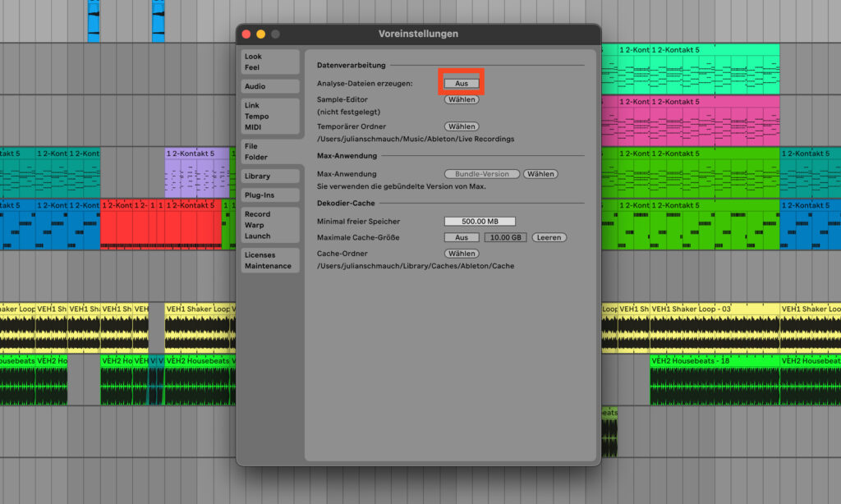
Task: Select the File Folder tab
Action: click(x=270, y=152)
